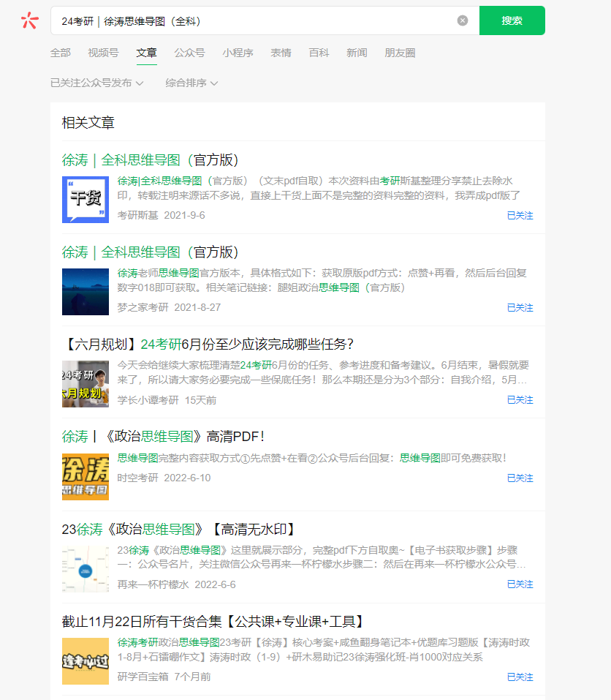The width and height of the screenshot is (611, 700).
Task: Switch to the 表情 tab
Action: tap(281, 53)
